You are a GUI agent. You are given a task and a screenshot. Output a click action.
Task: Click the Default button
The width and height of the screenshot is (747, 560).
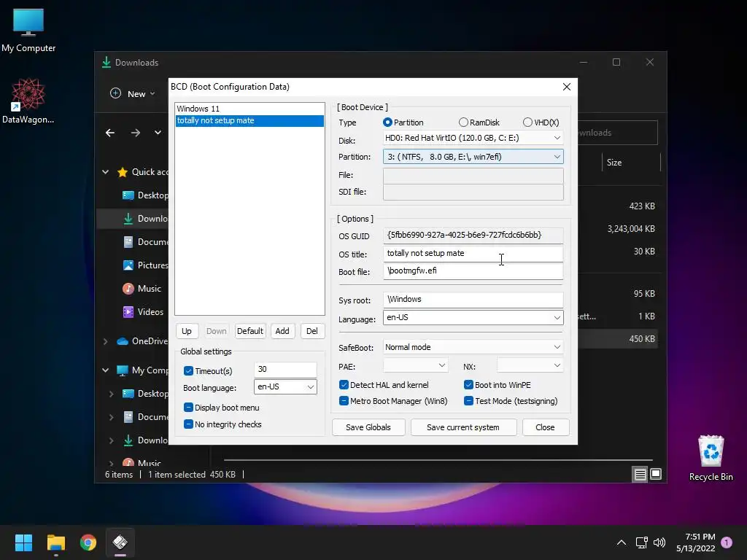[x=249, y=331]
